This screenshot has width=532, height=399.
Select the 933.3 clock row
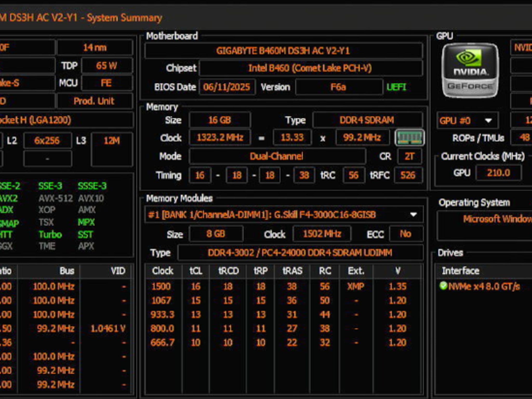(x=283, y=314)
